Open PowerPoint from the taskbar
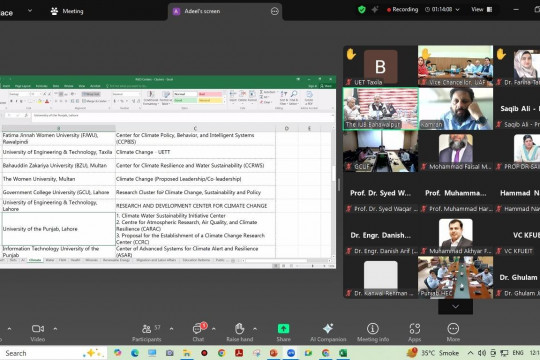Screen dimensions: 540x360 (x=274, y=353)
